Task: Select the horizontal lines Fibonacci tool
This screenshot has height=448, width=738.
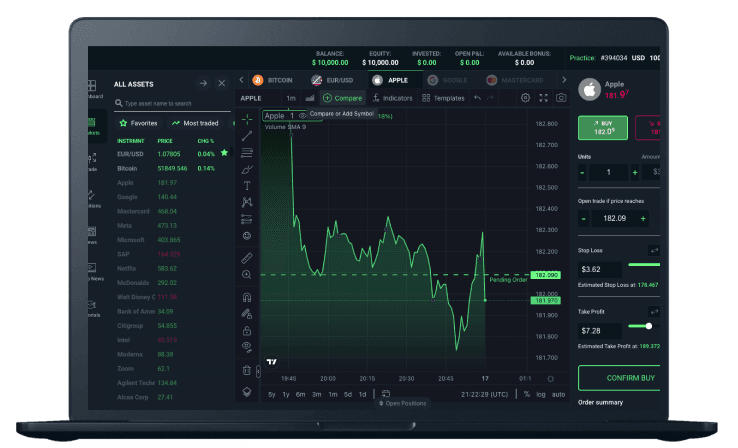Action: click(247, 152)
